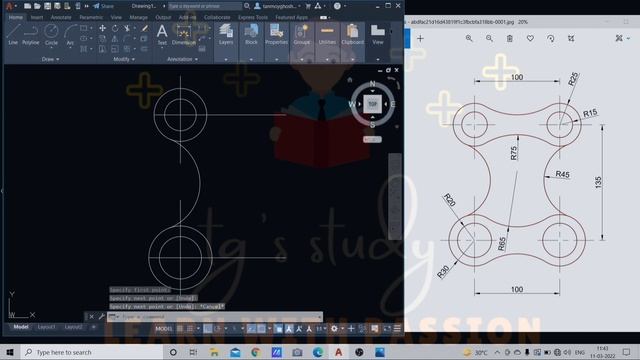Screen dimensions: 640x360
Task: Select the Line tool
Action: pyautogui.click(x=13, y=34)
